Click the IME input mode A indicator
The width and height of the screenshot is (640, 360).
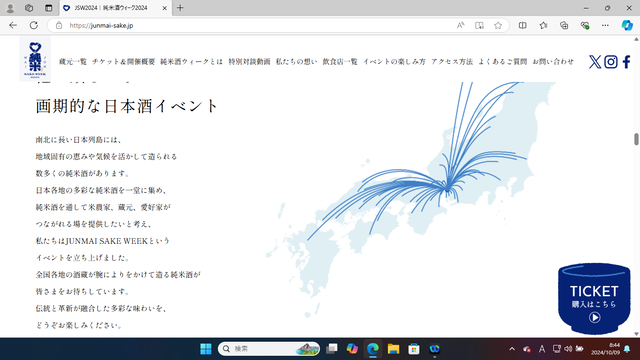pyautogui.click(x=542, y=349)
